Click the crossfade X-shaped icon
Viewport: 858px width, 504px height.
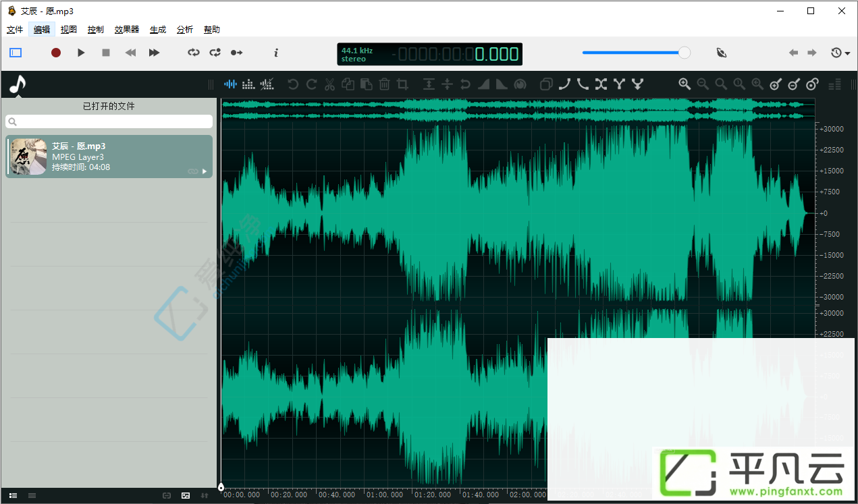pyautogui.click(x=601, y=84)
